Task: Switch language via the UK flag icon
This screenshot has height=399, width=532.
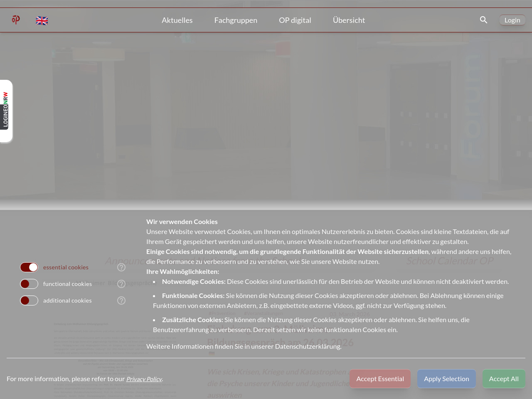Action: pos(42,21)
